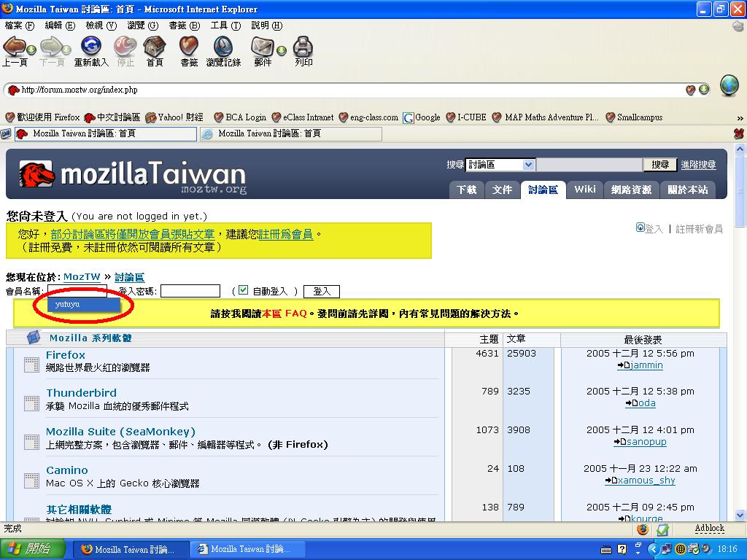Viewport: 747px width, 560px height.
Task: Select the second Mozilla Taiwan 討論區 browser tab
Action: point(291,134)
